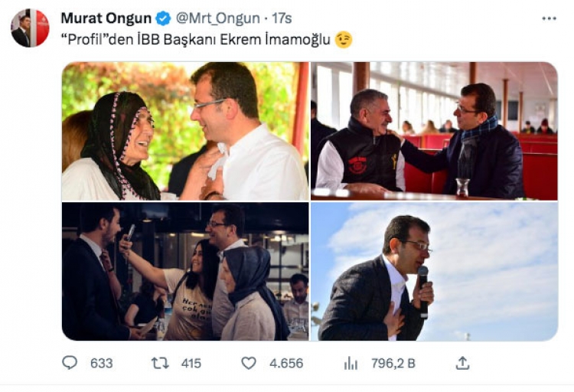Open the photo of man holding microphone
Viewport: 574px width, 392px height.
(434, 272)
